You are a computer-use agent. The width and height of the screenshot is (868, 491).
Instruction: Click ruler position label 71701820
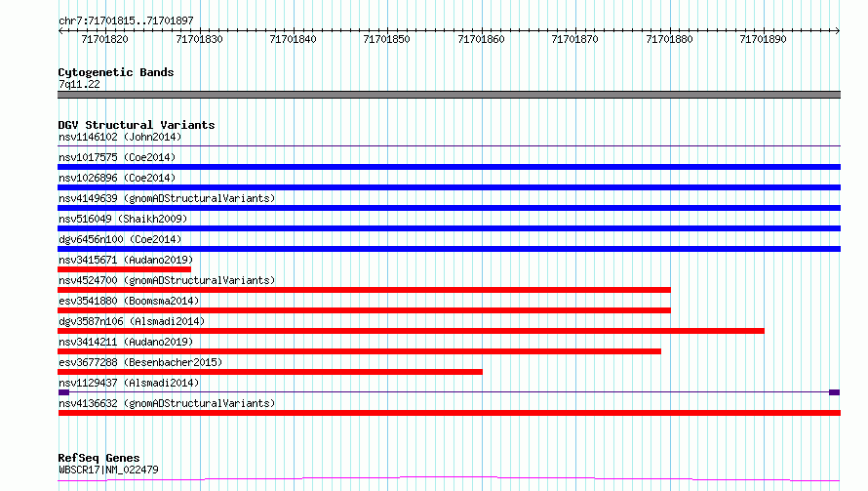[104, 39]
